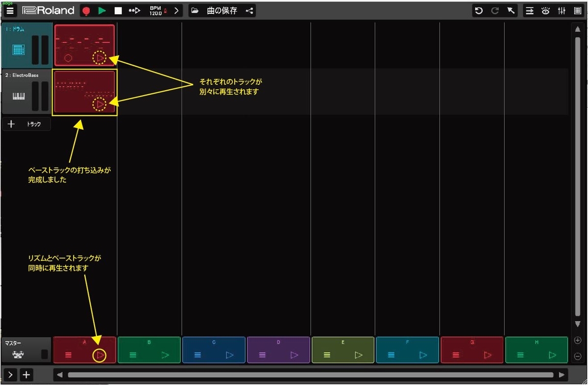
Task: Share the song with the share icon
Action: coord(249,11)
